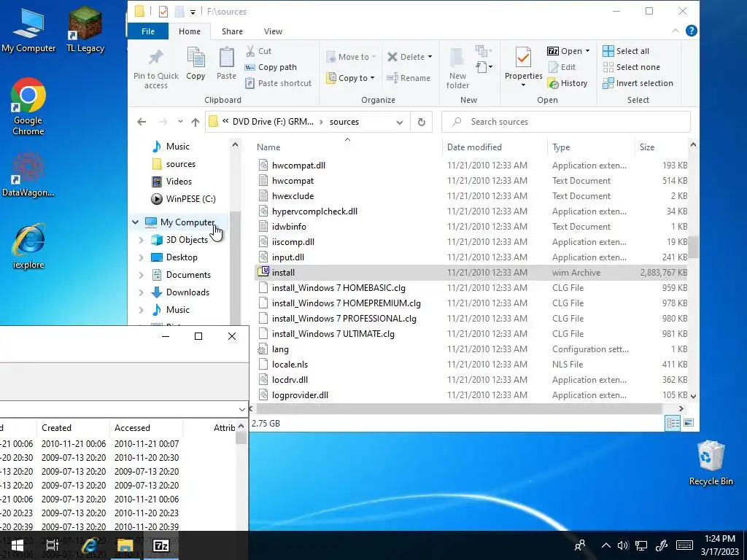Open Copy to dropdown
The width and height of the screenshot is (747, 560).
coord(350,77)
